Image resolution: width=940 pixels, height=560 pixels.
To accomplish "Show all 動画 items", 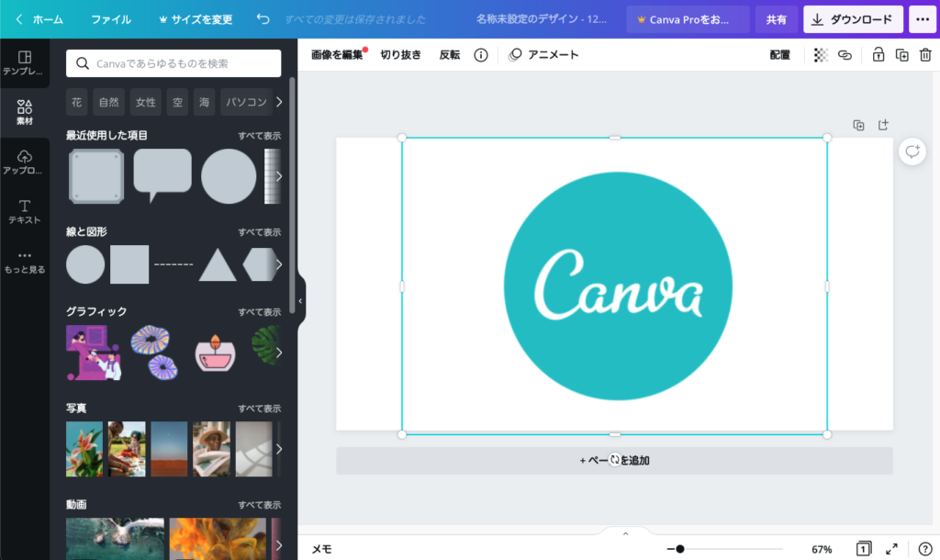I will point(260,505).
